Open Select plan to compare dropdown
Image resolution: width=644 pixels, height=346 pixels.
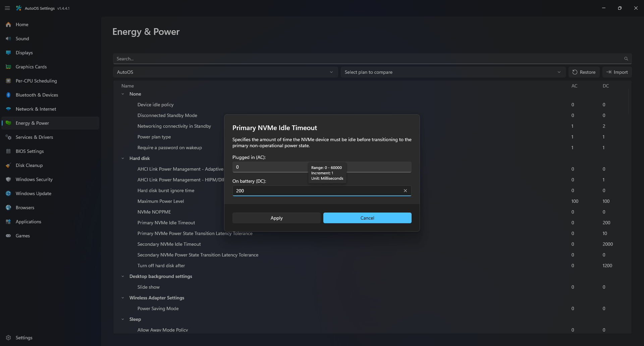453,72
